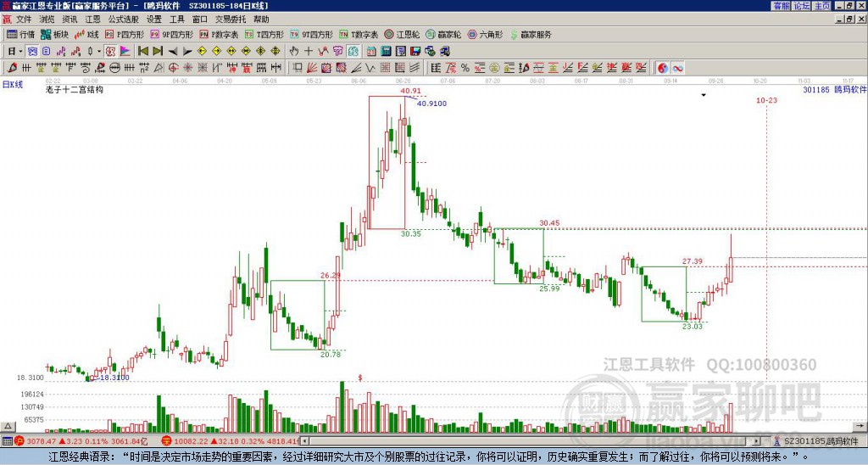Click the infinity symbol icon

click(x=677, y=68)
